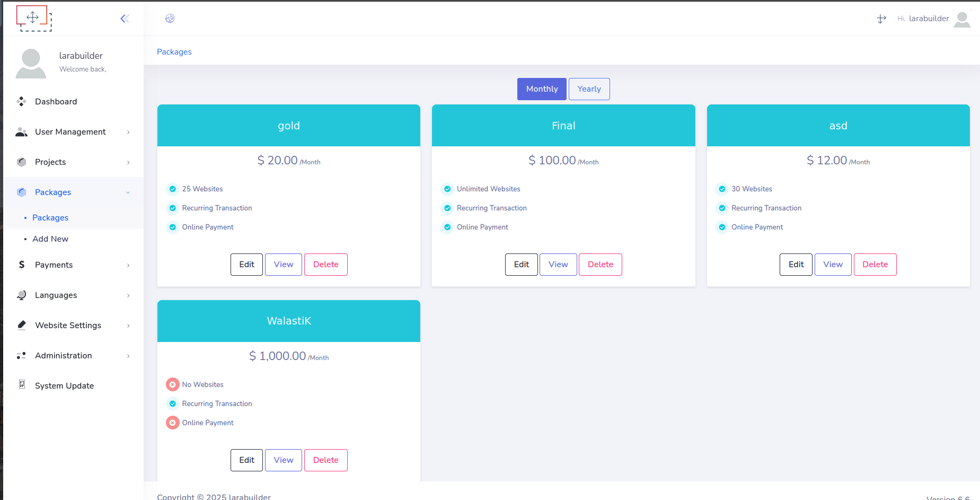View the WalastiK package
Screen dimensions: 980x500
(x=284, y=460)
